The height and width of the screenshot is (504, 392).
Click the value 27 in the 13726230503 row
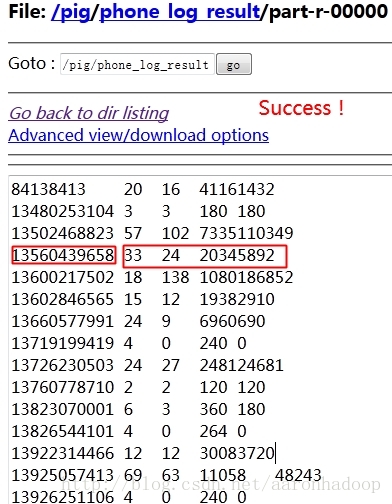point(171,365)
